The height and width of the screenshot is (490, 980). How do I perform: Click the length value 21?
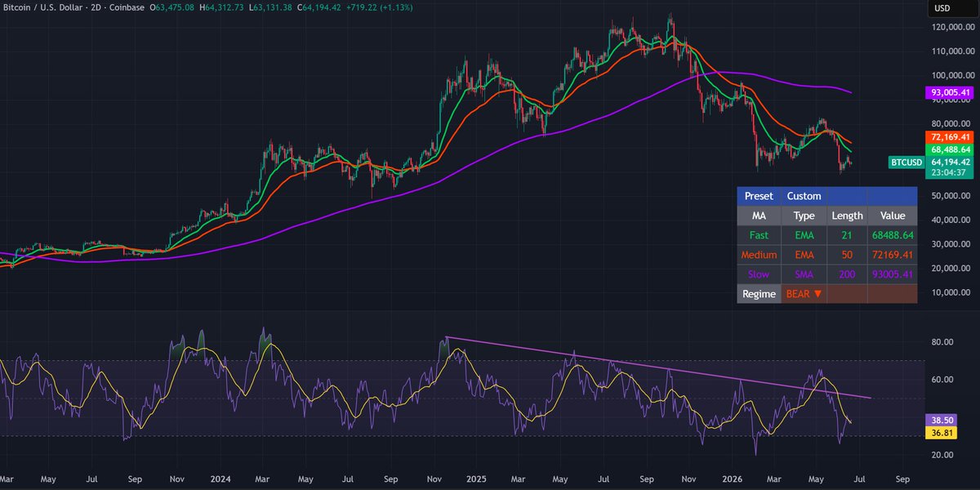coord(847,235)
